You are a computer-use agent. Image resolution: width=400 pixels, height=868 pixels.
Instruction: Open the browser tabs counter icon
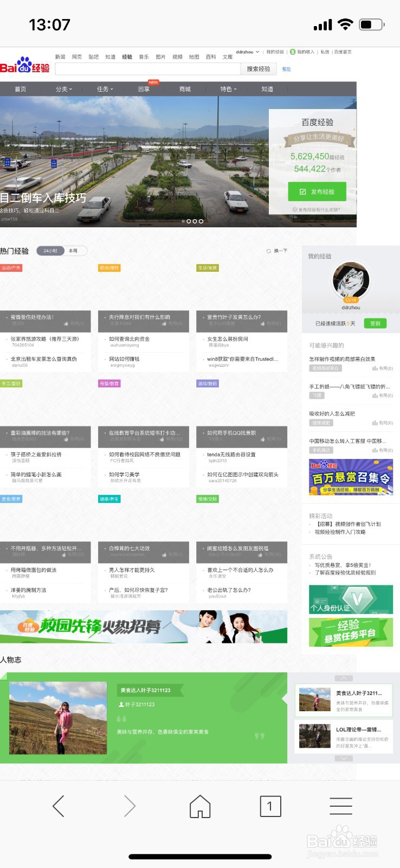pos(270,806)
